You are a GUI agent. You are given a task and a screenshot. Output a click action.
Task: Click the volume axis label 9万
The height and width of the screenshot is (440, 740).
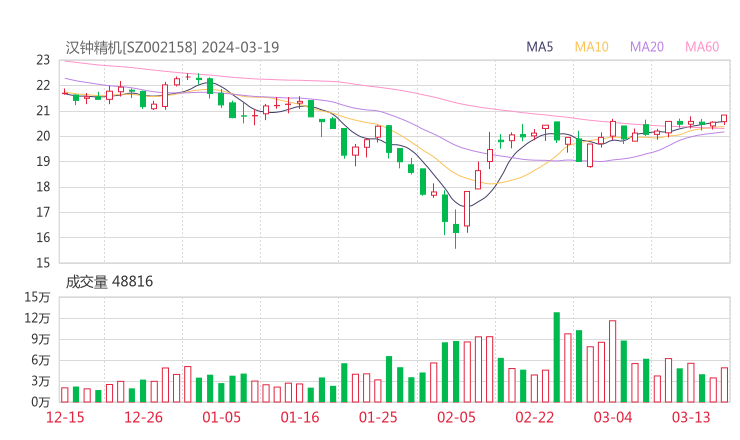pyautogui.click(x=41, y=339)
